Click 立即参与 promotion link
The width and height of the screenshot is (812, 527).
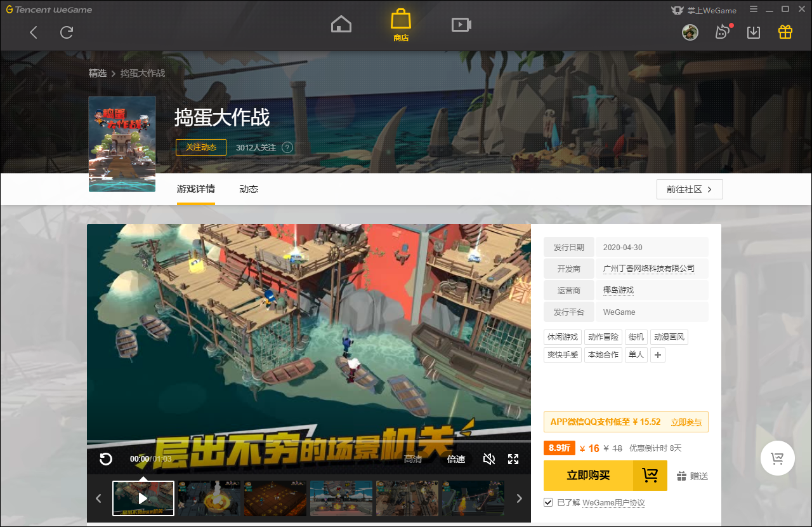coord(686,422)
